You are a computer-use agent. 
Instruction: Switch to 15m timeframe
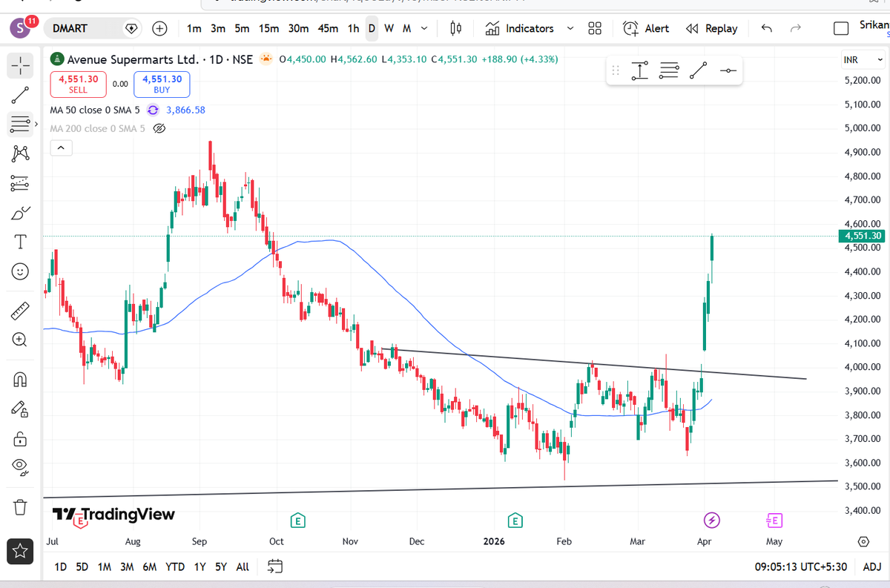click(268, 28)
